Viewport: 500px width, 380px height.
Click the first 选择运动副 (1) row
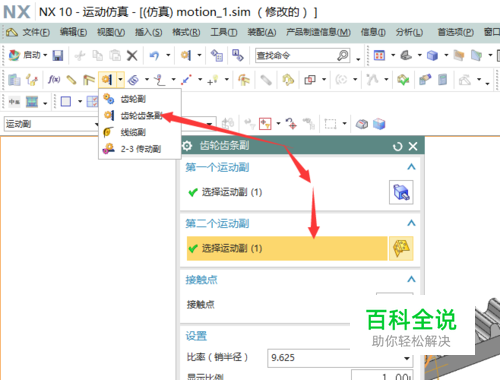[x=287, y=192]
